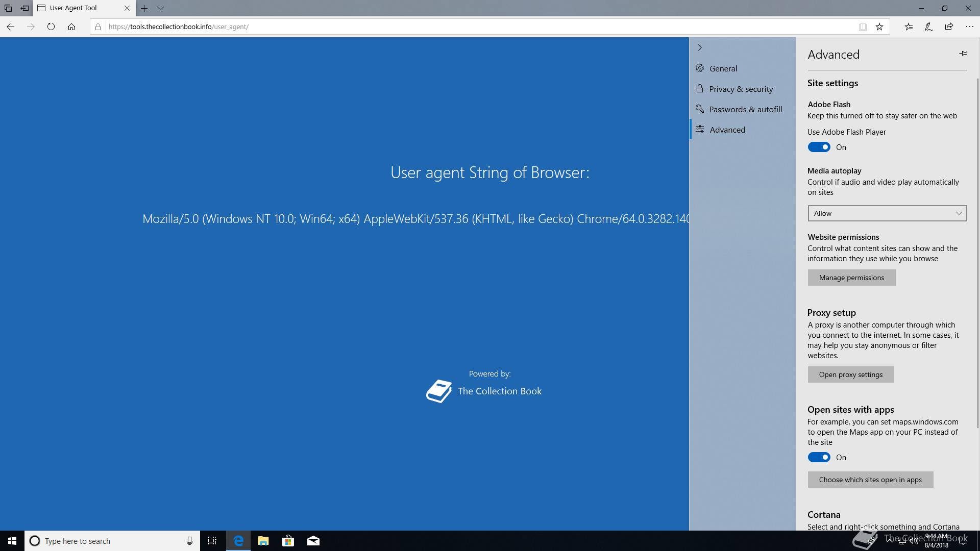Open Microsoft Store from the taskbar
This screenshot has width=980, height=551.
[288, 541]
